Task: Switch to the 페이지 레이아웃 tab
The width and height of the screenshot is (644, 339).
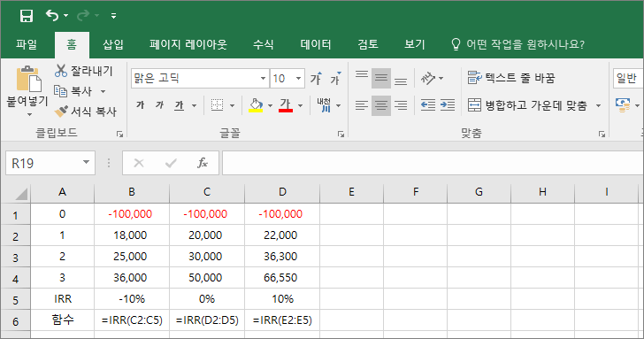Action: tap(188, 44)
